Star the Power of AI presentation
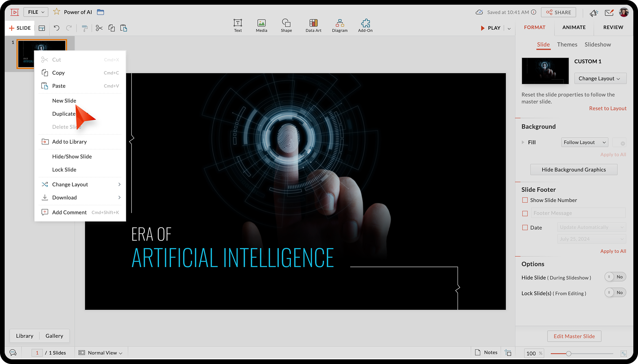Viewport: 638px width, 364px height. (x=56, y=12)
